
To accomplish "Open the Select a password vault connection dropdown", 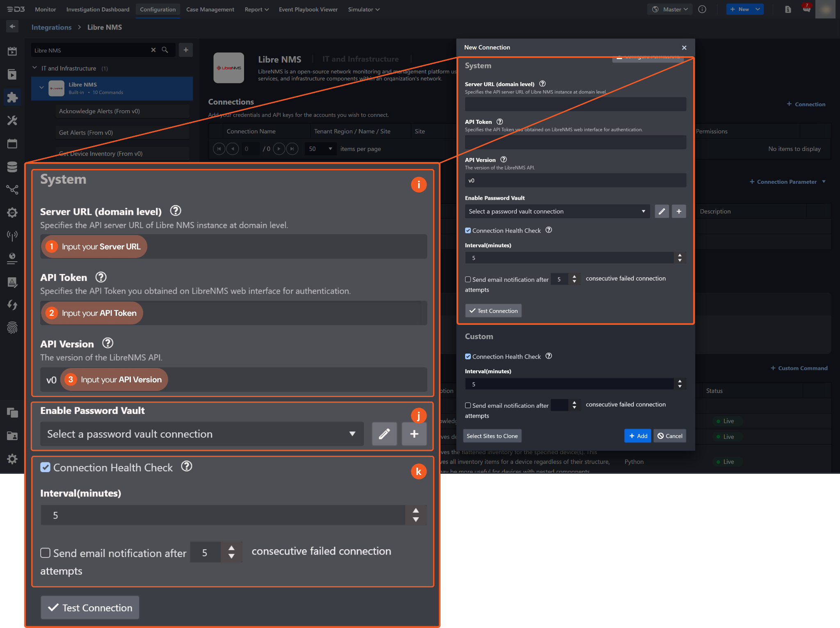I will pyautogui.click(x=557, y=211).
